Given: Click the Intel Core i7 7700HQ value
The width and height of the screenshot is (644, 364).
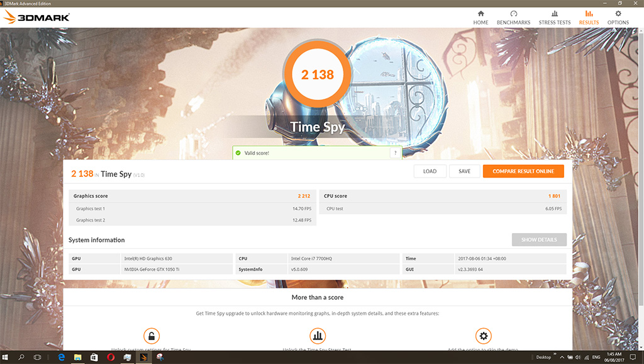Looking at the screenshot, I should click(x=311, y=259).
